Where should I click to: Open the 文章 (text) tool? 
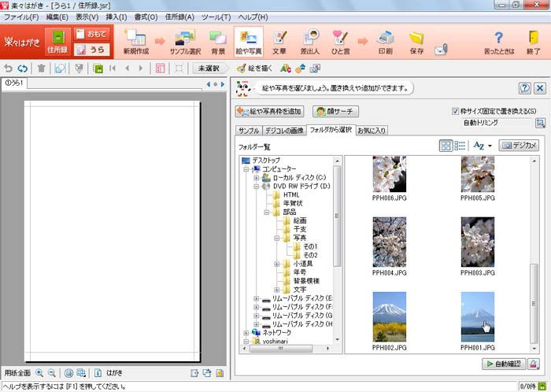click(x=279, y=42)
